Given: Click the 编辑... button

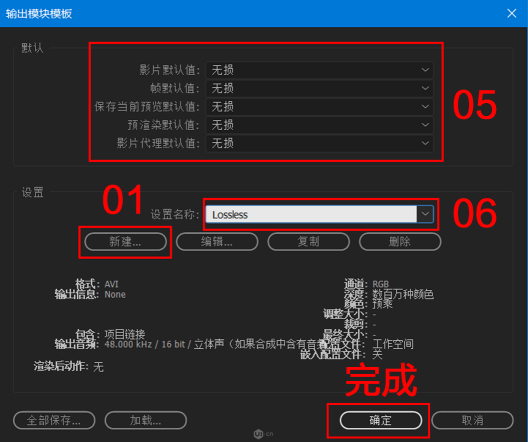Looking at the screenshot, I should (217, 242).
